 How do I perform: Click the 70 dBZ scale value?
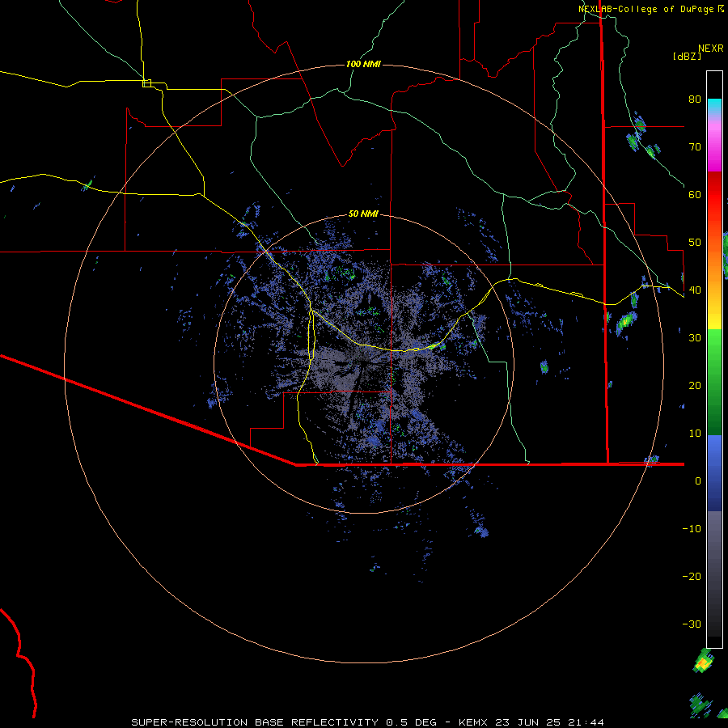[695, 146]
